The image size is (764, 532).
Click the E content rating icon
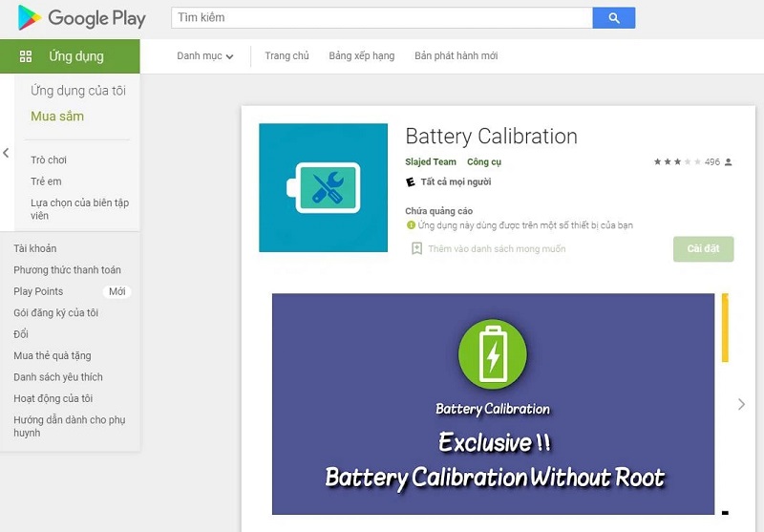[x=411, y=182]
